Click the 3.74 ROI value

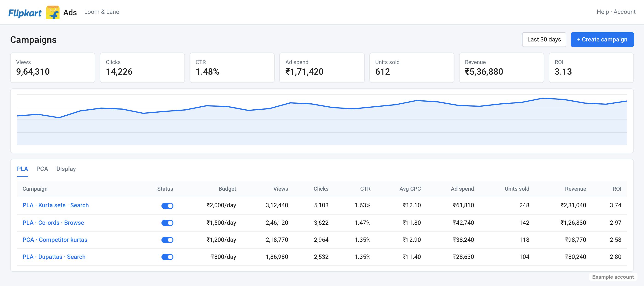[615, 205]
